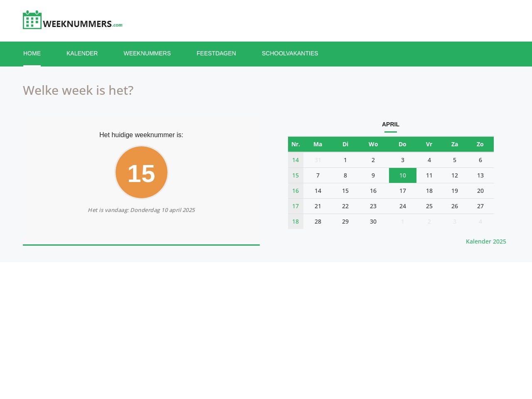Click date 21 in the Ma column
This screenshot has height=399, width=532.
318,206
